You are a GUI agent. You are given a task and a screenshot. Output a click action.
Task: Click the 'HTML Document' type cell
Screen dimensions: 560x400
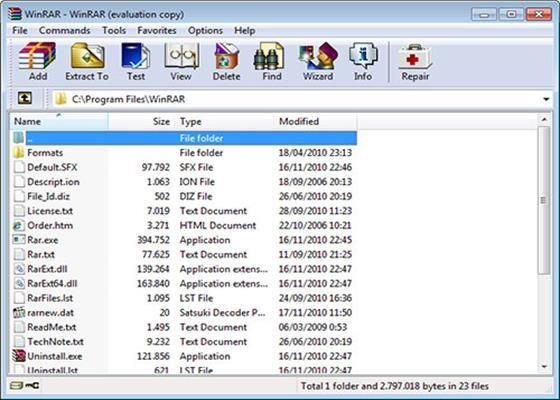tap(218, 225)
